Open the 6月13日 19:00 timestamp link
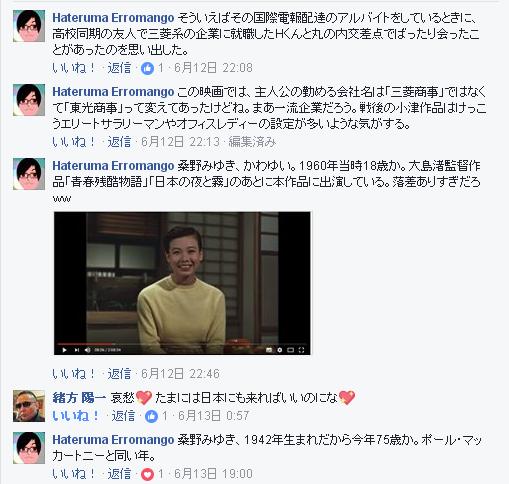Screen dimensions: 509x484 pos(213,474)
